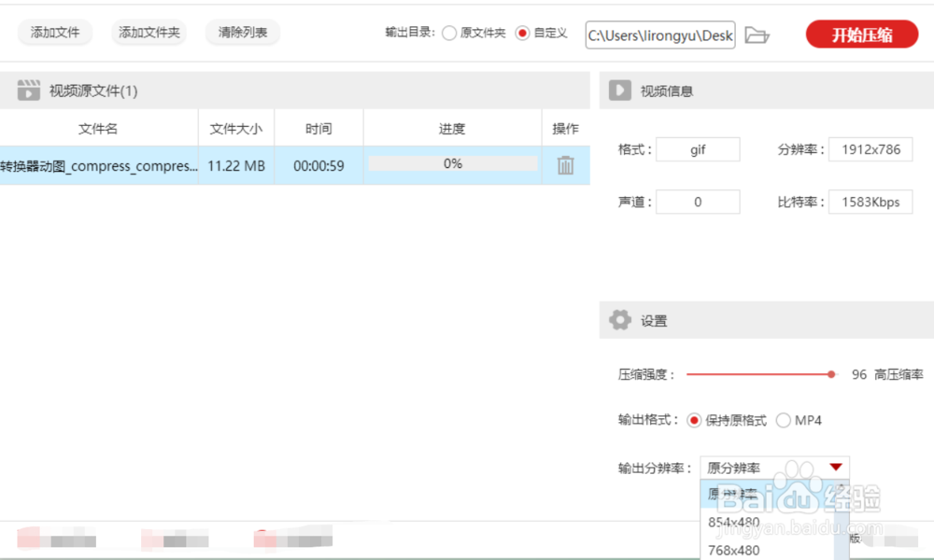
Task: Click the format field showing gif
Action: click(x=698, y=148)
